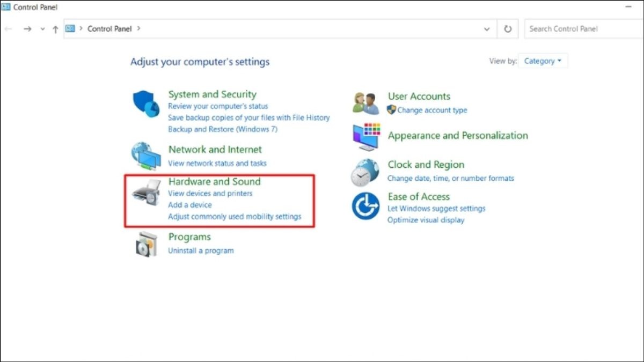
Task: Go forward with the Forward arrow
Action: (x=27, y=29)
